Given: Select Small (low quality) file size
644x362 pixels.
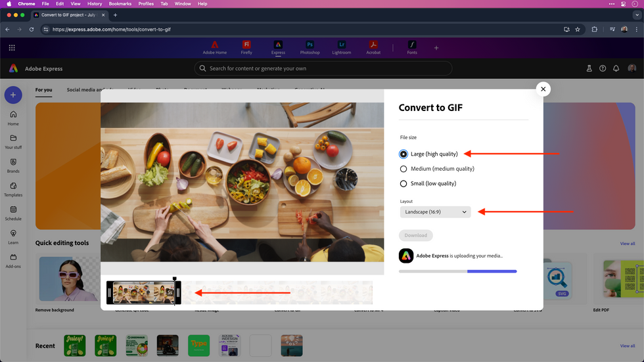Looking at the screenshot, I should 403,183.
